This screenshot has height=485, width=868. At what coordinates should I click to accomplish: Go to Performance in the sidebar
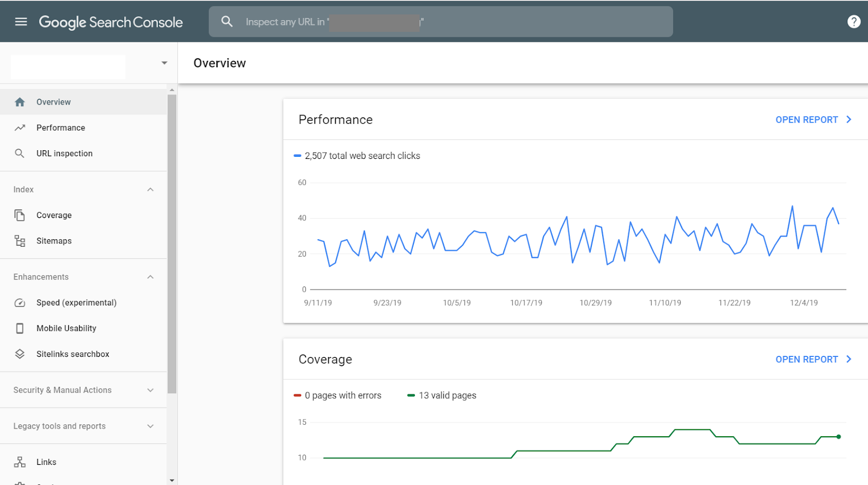point(84,128)
